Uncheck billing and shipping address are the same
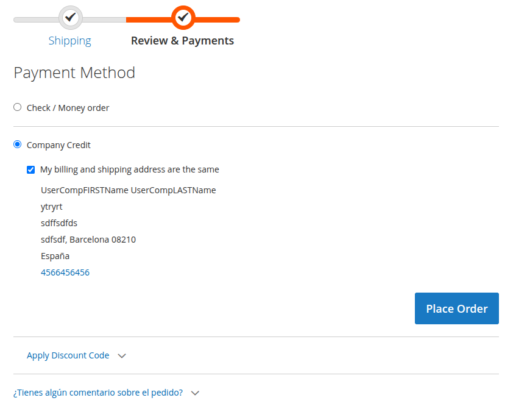Viewport: 516px width, 420px height. coord(30,169)
